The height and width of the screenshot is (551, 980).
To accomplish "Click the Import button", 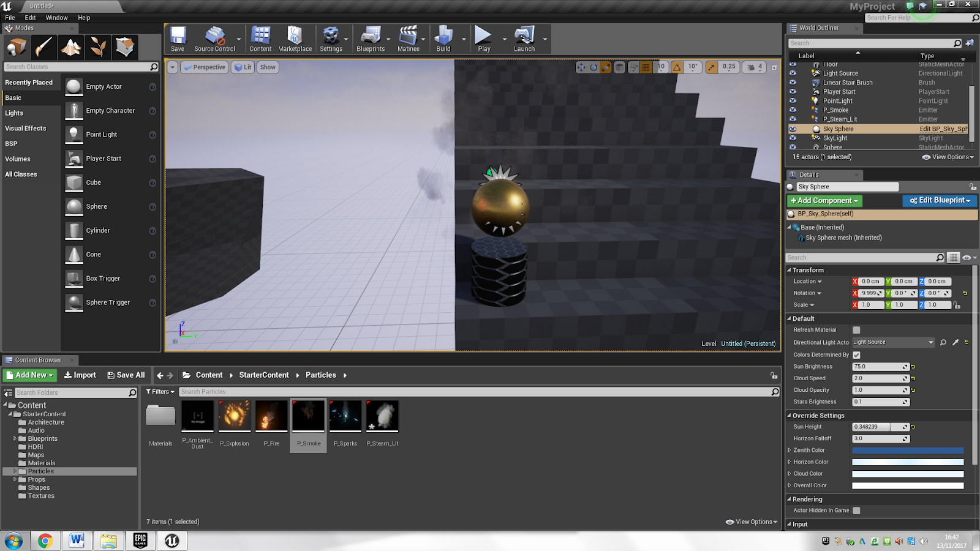I will [80, 375].
